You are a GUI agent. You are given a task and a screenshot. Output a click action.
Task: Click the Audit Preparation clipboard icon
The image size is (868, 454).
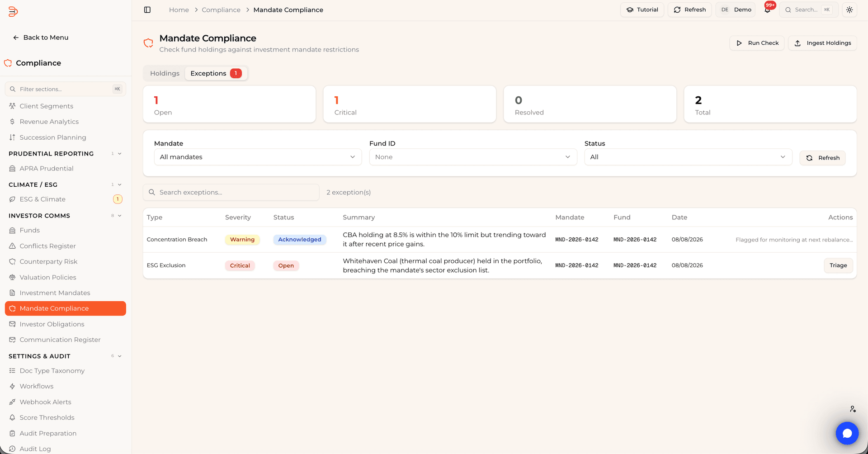coord(12,434)
